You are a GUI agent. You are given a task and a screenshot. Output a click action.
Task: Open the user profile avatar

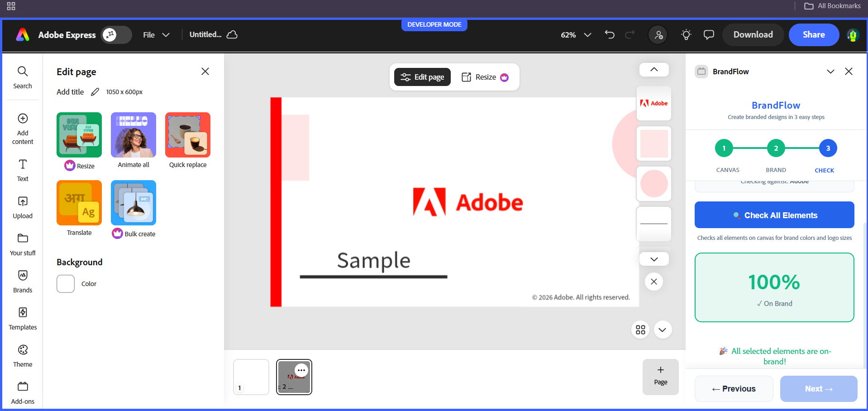tap(853, 35)
